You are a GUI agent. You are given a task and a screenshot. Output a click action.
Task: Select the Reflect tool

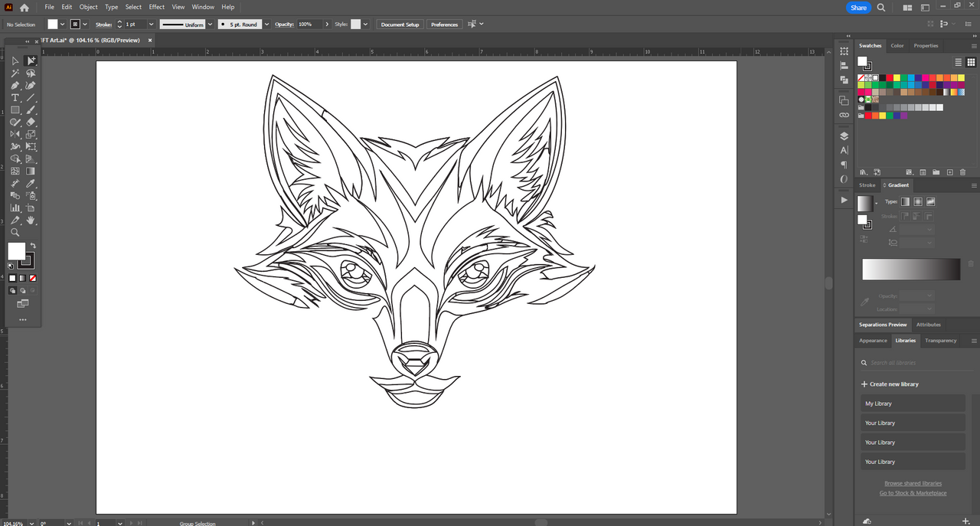(x=15, y=135)
